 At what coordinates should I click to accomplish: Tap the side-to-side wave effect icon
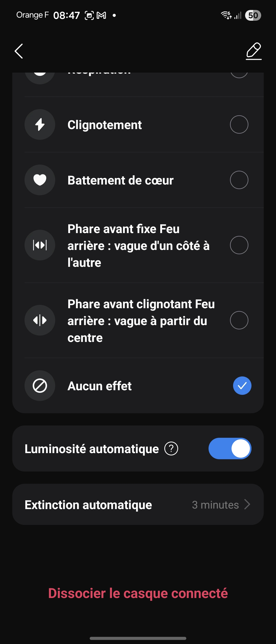40,245
